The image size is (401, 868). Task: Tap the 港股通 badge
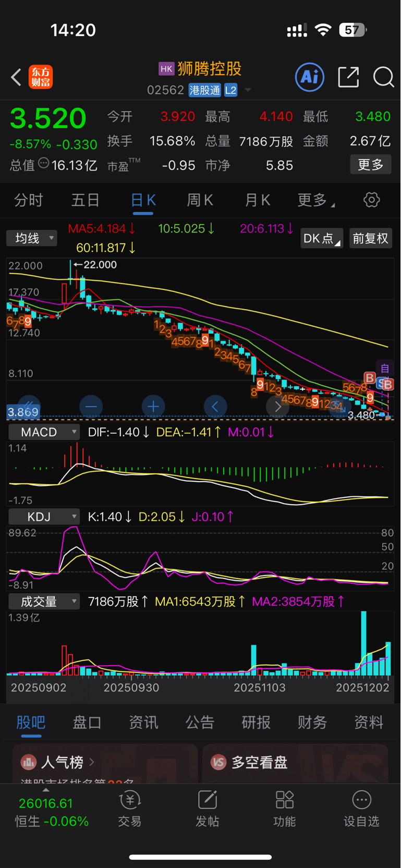point(204,90)
